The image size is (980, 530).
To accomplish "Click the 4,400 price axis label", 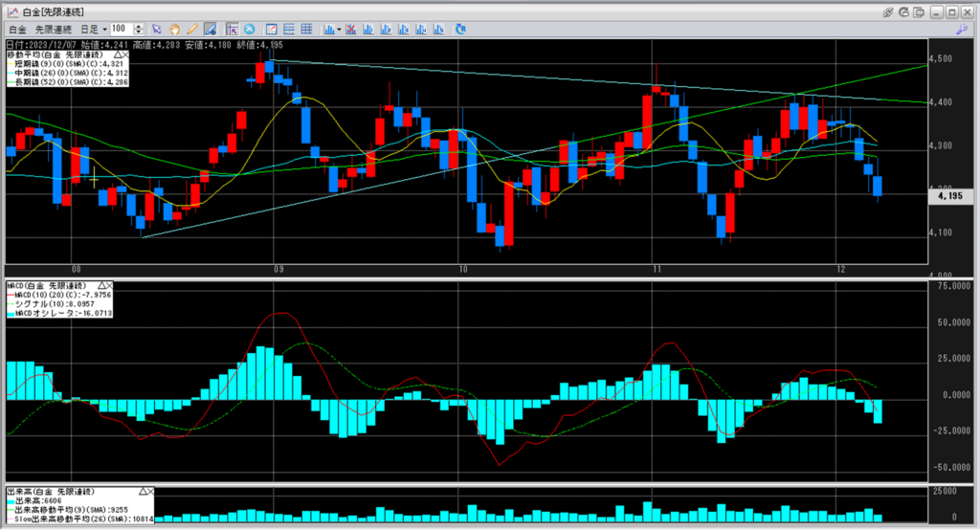I will click(x=942, y=102).
